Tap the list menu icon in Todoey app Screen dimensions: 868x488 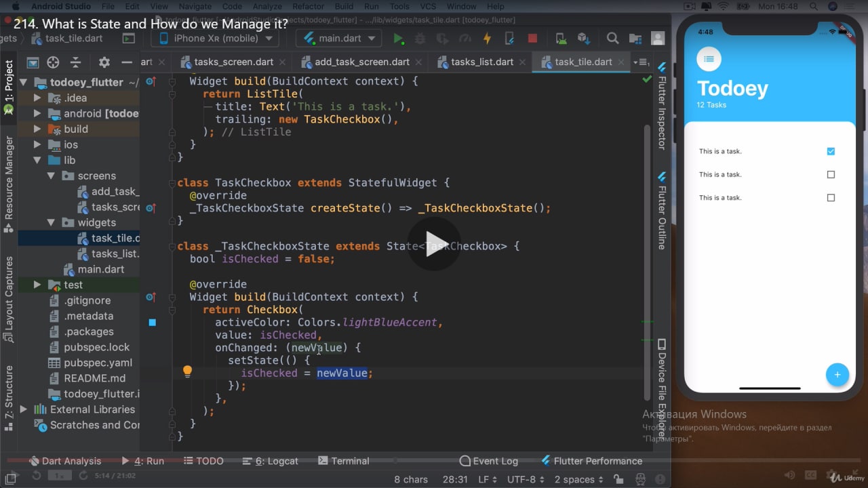pyautogui.click(x=709, y=59)
